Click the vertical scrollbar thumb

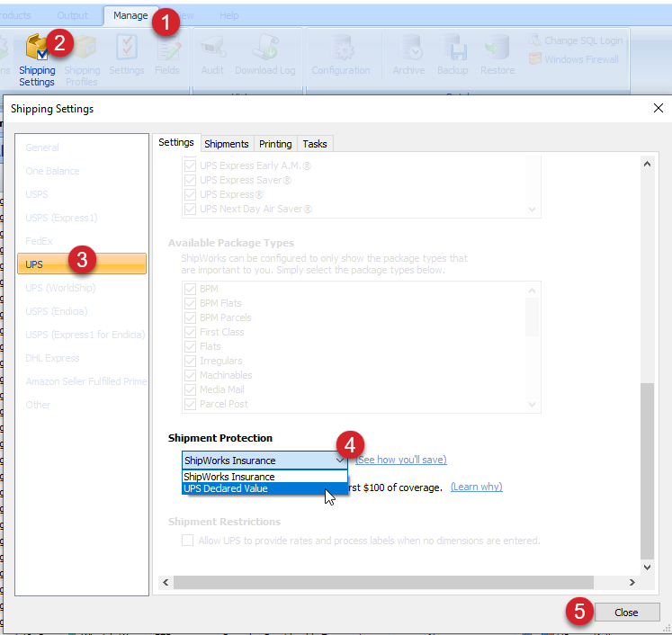click(647, 471)
